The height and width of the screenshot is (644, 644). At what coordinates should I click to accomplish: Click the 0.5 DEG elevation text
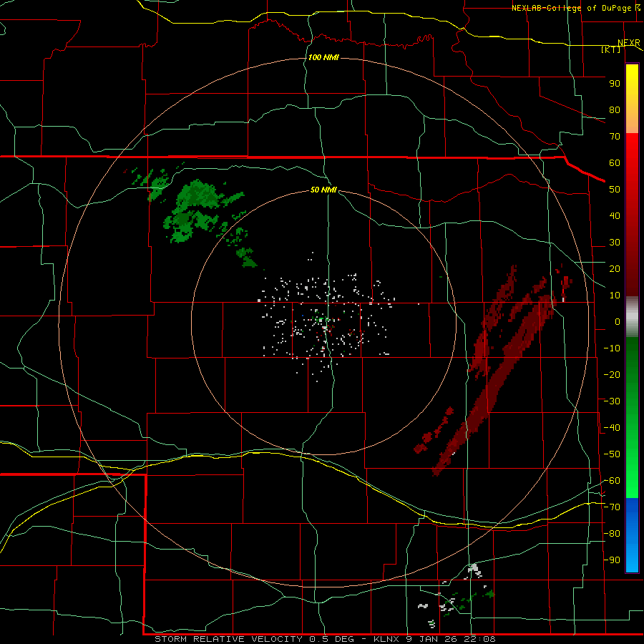point(333,639)
